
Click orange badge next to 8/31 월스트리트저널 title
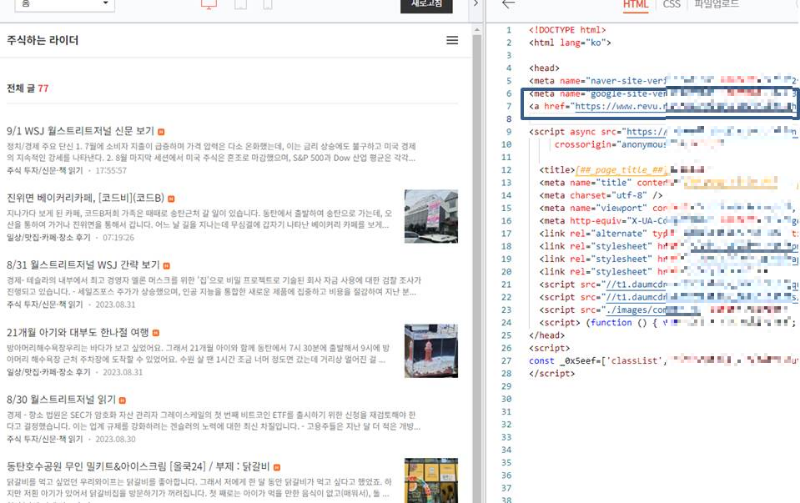(166, 266)
